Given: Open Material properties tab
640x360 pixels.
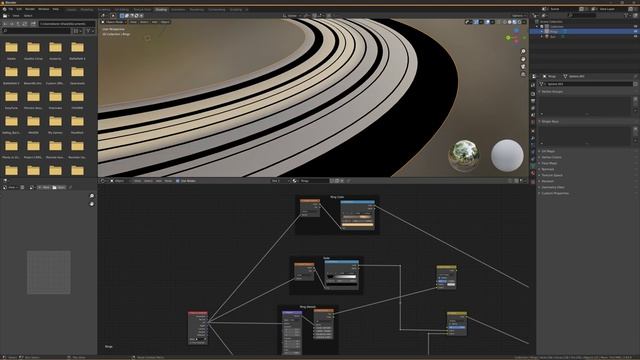Looking at the screenshot, I should (x=533, y=173).
